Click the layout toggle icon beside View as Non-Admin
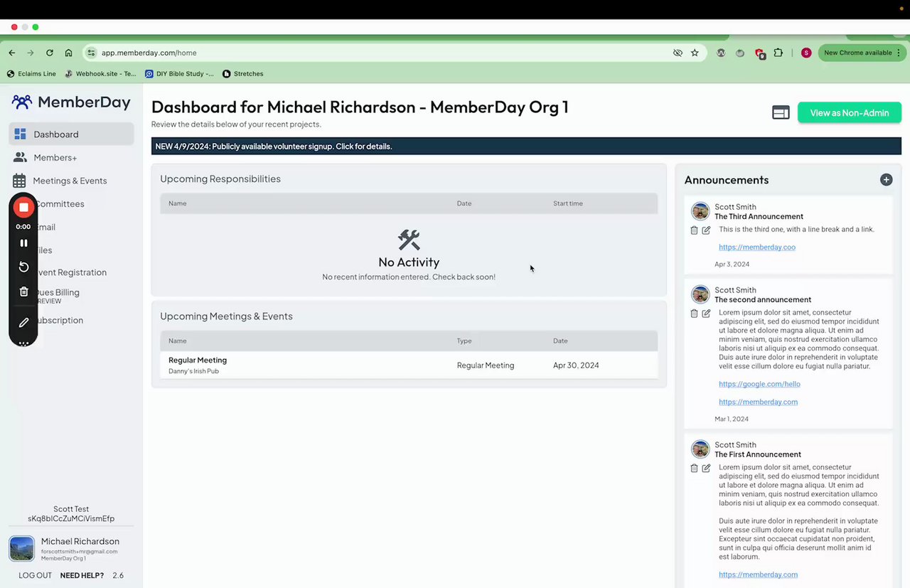This screenshot has height=588, width=910. click(x=781, y=112)
